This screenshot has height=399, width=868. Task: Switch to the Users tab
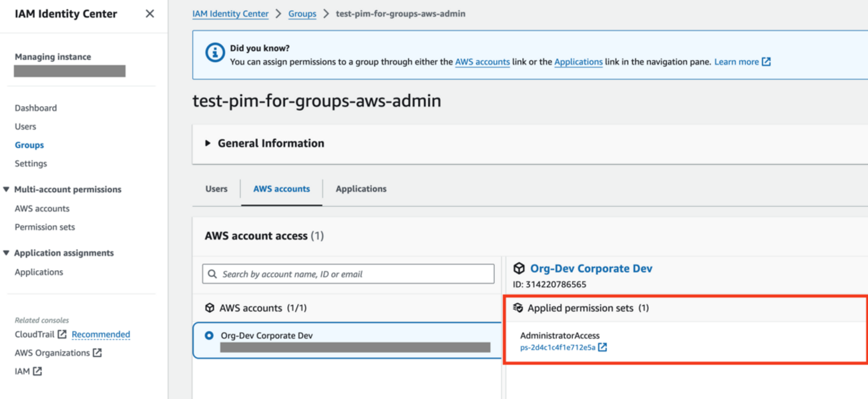click(x=216, y=189)
